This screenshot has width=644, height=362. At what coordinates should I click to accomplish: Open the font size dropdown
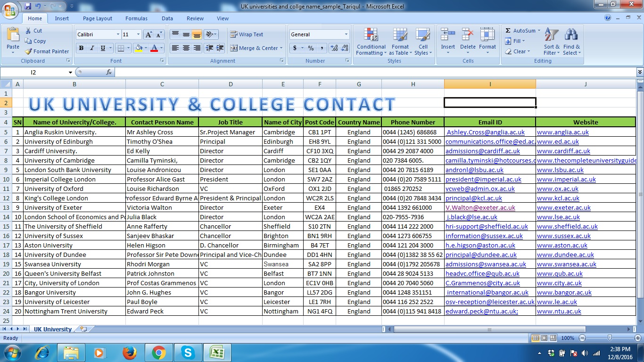click(138, 34)
